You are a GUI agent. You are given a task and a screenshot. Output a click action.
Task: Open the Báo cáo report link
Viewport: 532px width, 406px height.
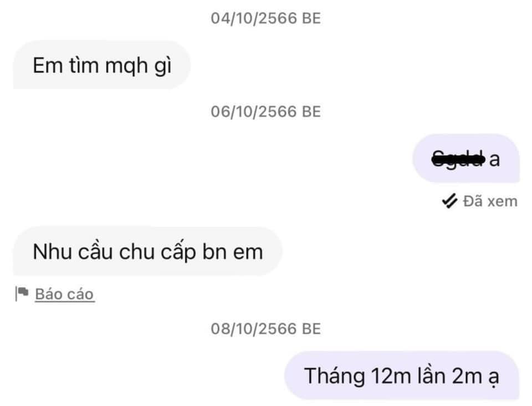pyautogui.click(x=64, y=295)
